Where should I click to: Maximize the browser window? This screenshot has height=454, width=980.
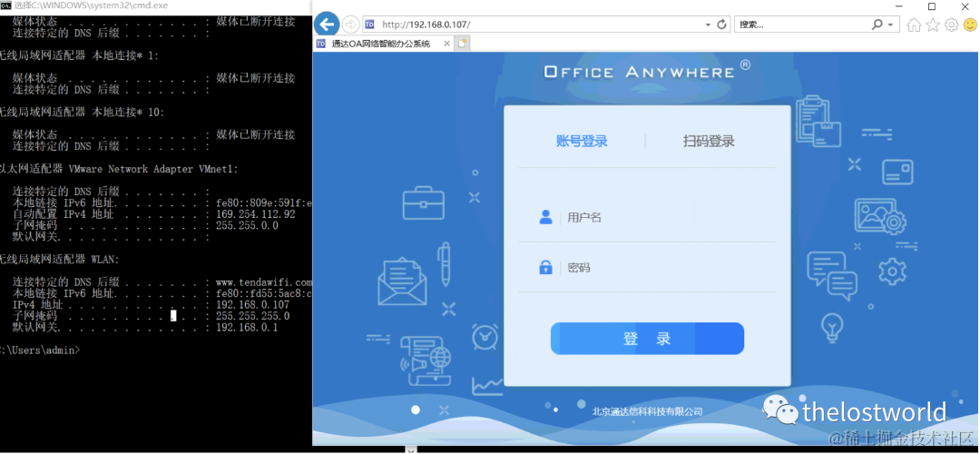[932, 6]
